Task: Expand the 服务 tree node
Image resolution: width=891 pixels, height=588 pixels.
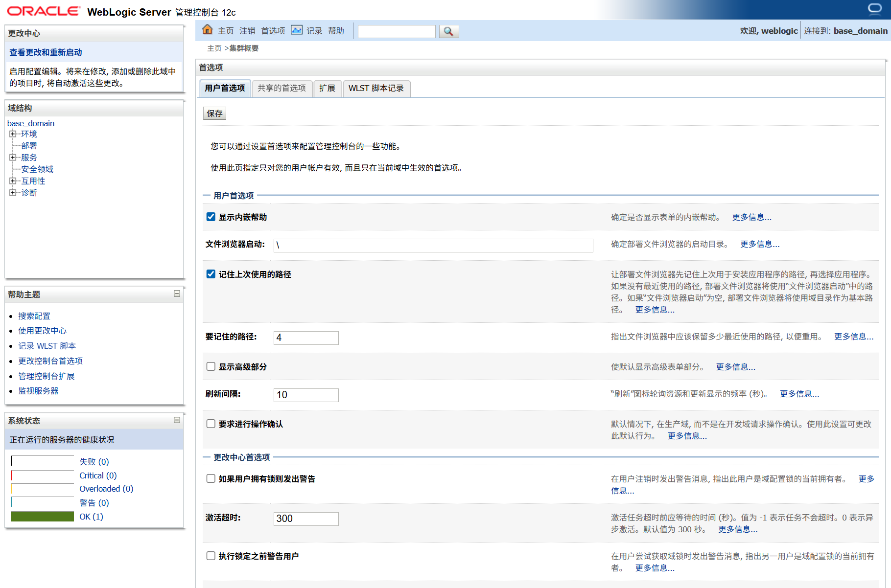Action: (x=13, y=157)
